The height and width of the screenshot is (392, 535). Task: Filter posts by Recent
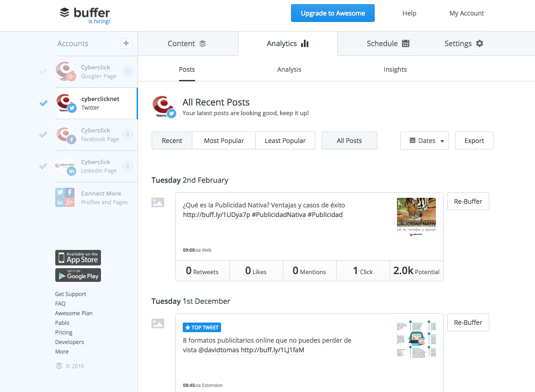point(172,141)
